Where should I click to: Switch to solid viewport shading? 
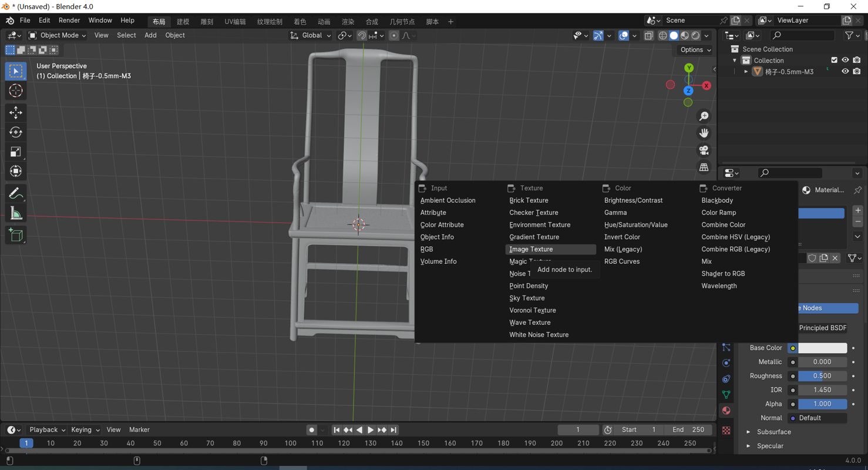point(674,35)
